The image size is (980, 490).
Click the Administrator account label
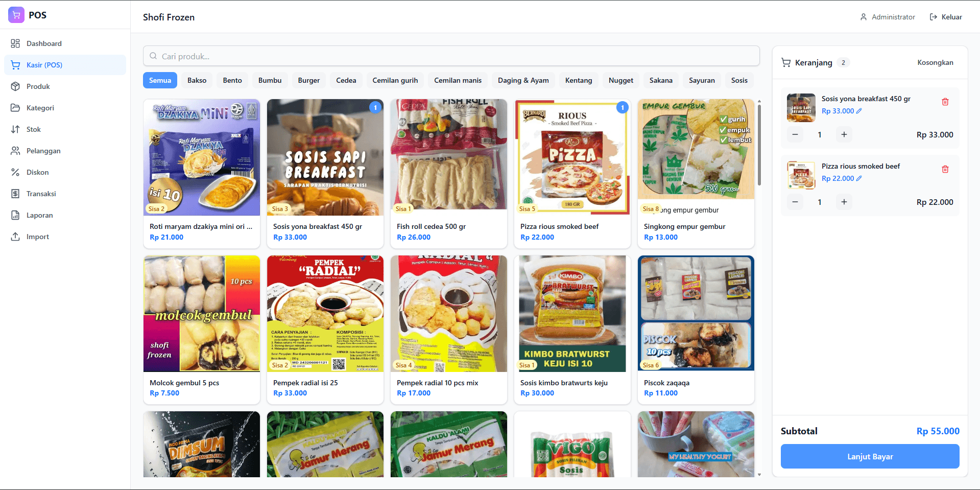pos(893,17)
